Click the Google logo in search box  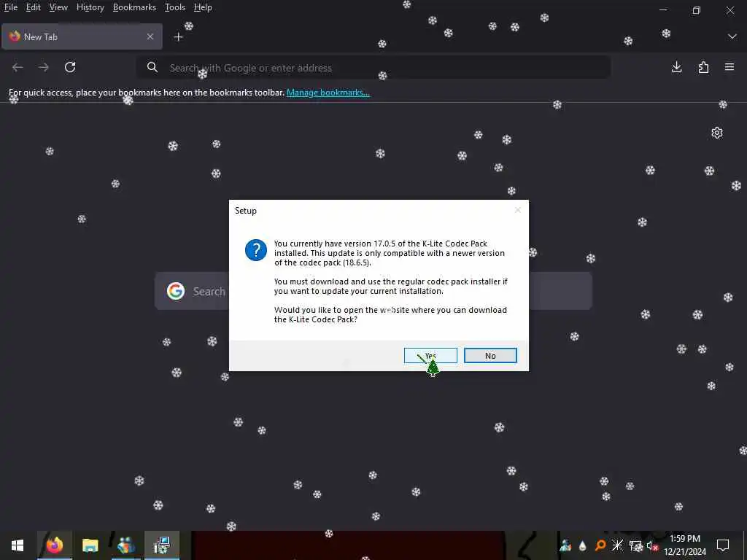[176, 291]
